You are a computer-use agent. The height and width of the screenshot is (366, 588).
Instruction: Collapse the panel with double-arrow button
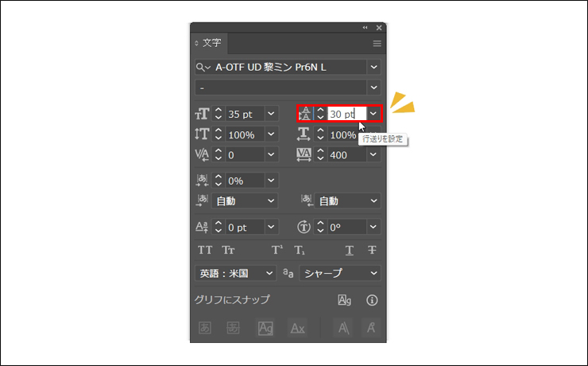point(366,28)
